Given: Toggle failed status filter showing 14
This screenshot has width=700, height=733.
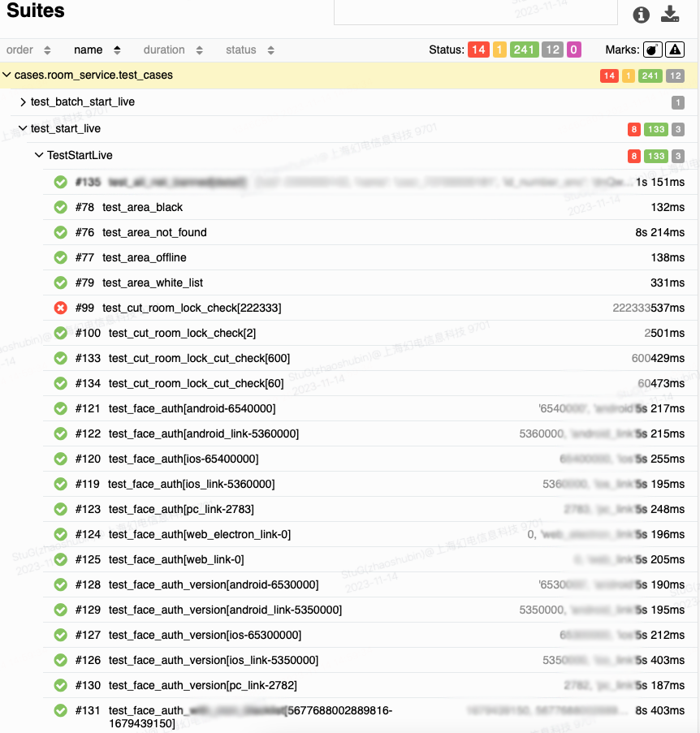Looking at the screenshot, I should [478, 50].
